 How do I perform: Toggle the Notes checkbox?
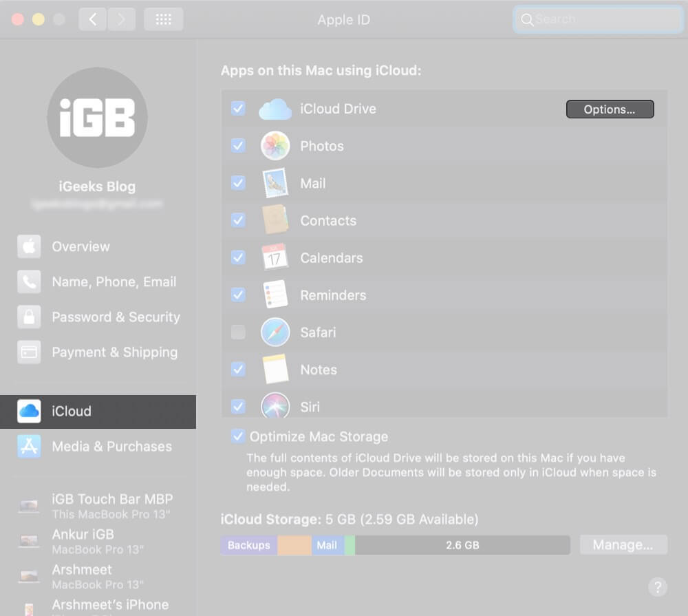(x=238, y=370)
